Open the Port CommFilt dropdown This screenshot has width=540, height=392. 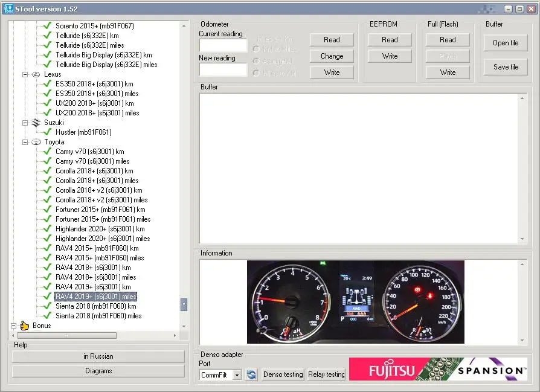point(237,374)
